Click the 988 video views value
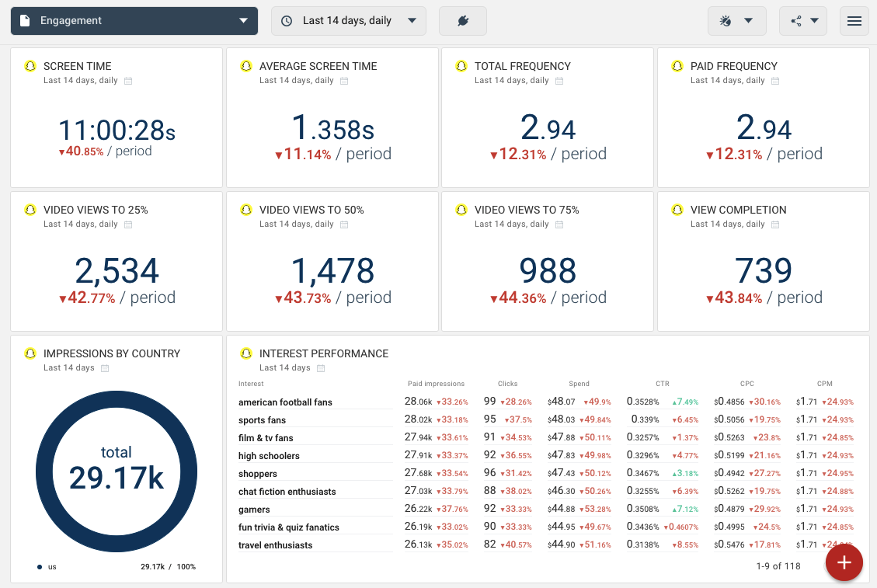The width and height of the screenshot is (877, 588). [x=548, y=271]
